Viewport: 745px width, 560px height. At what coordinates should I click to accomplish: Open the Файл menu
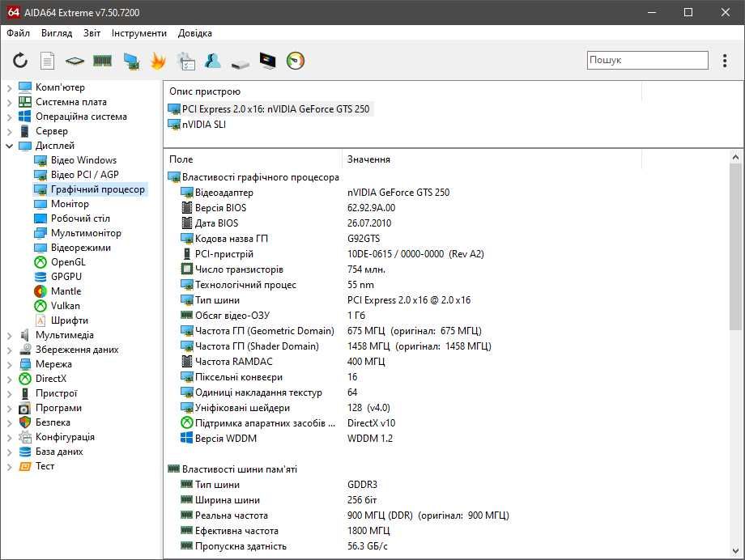point(18,32)
